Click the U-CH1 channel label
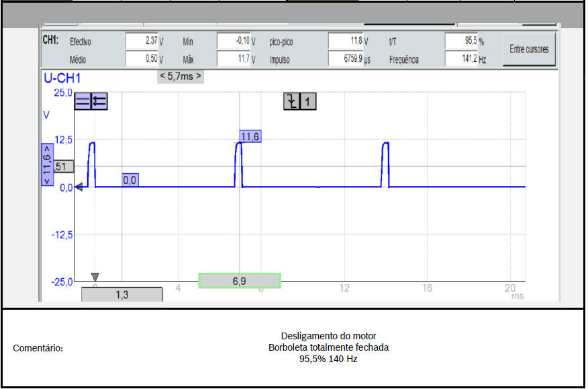This screenshot has width=588, height=389. (62, 79)
